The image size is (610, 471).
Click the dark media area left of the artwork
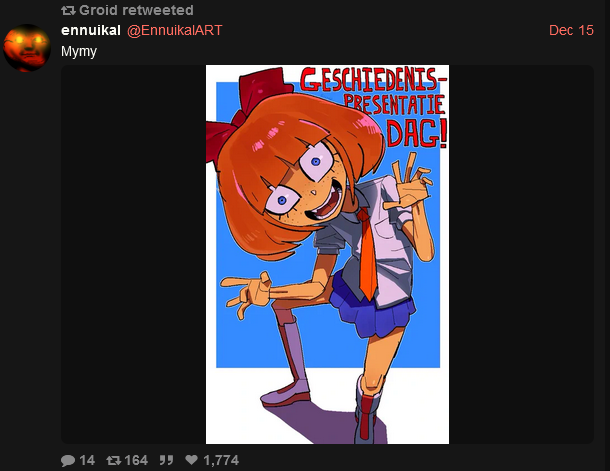133,254
